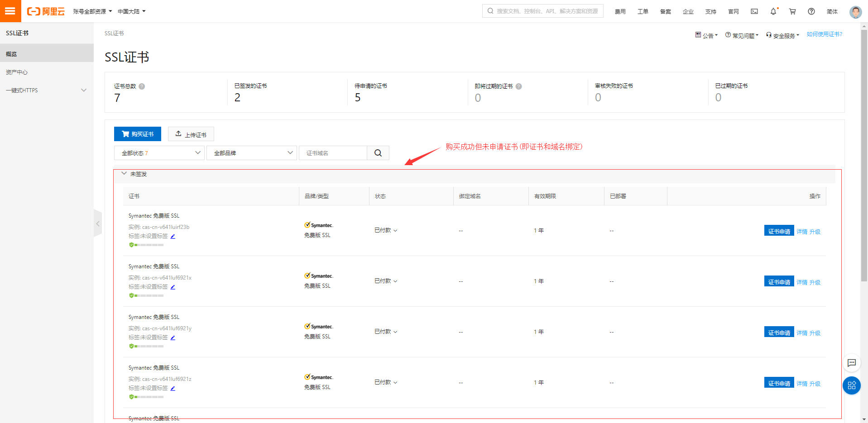Image resolution: width=868 pixels, height=423 pixels.
Task: Click the 购买证书 button
Action: (x=138, y=134)
